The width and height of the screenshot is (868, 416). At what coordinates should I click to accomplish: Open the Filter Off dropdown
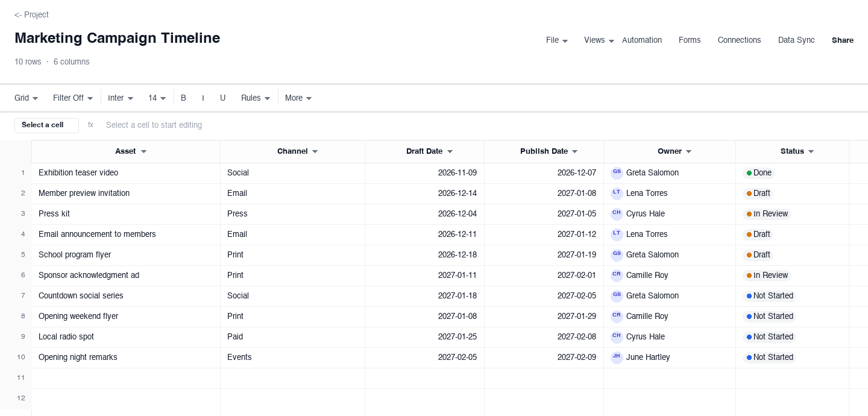[x=73, y=98]
